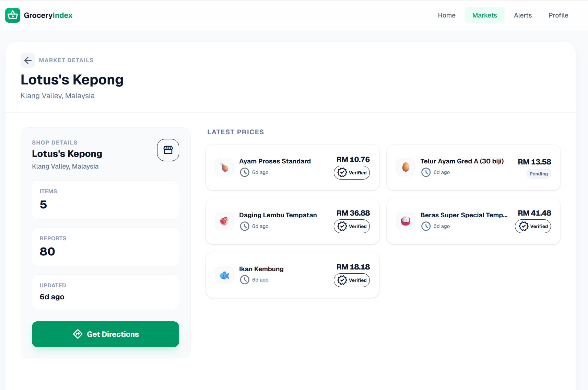Open the Daging Lembu Tempatan price card

292,221
